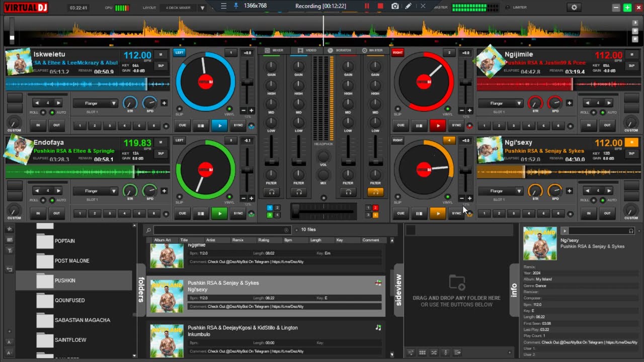Toggle SLIP mode on the Iskweletu deck
This screenshot has width=644, height=362.
[x=179, y=109]
